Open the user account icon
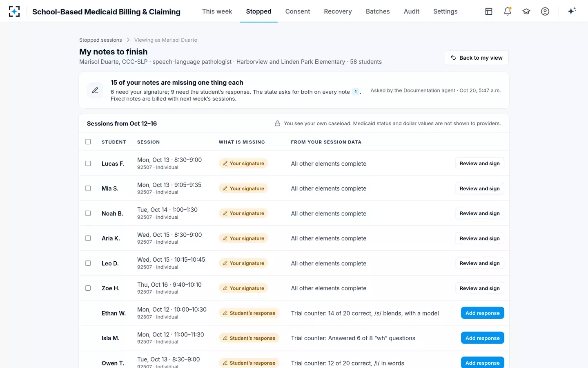This screenshot has height=368, width=588. [545, 11]
